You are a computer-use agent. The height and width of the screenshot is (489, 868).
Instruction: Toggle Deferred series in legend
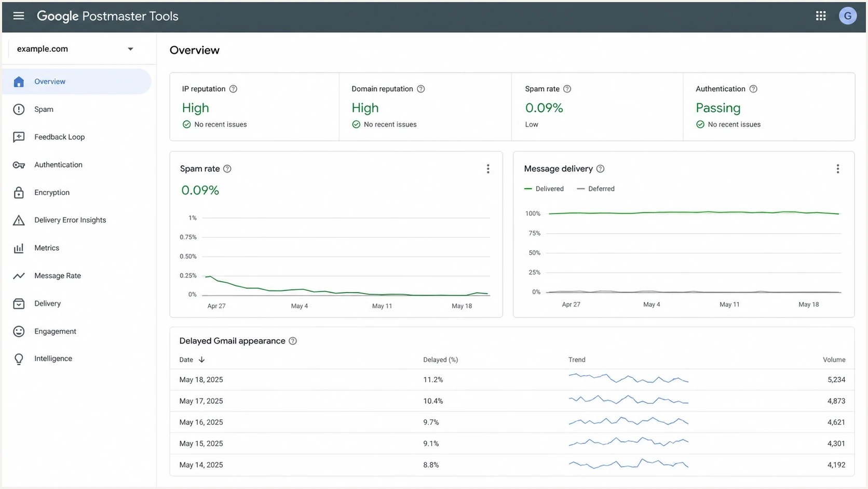pyautogui.click(x=595, y=189)
